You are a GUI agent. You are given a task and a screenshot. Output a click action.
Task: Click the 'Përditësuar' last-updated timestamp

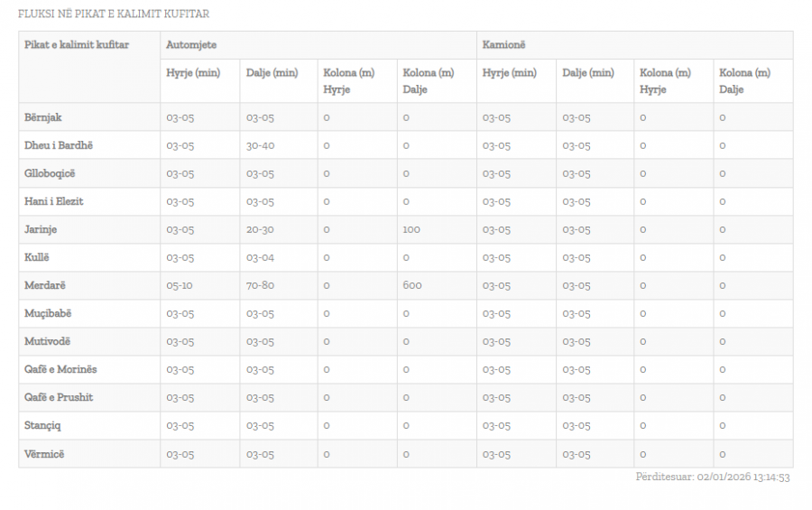click(x=712, y=477)
